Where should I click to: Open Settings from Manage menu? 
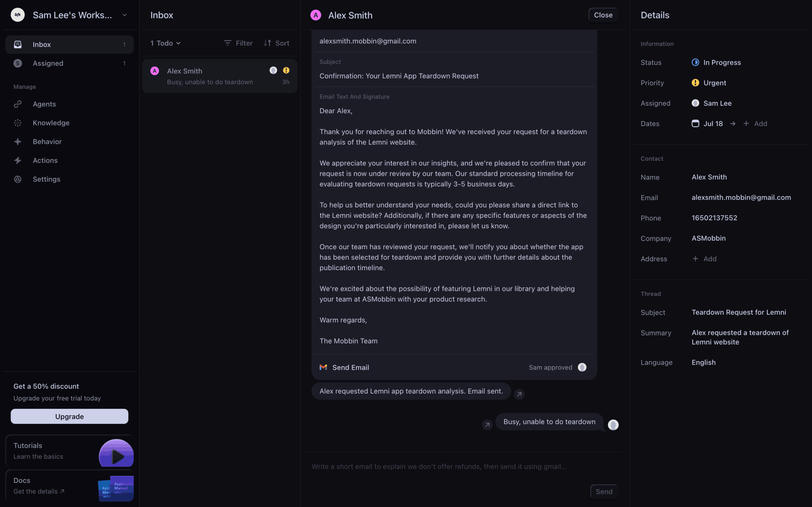click(x=46, y=179)
